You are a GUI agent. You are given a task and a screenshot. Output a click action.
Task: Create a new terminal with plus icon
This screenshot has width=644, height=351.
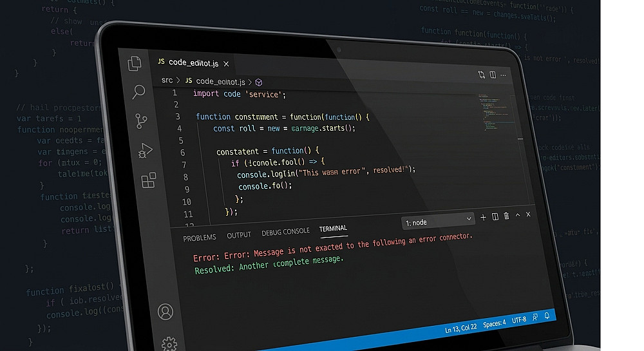pos(483,217)
